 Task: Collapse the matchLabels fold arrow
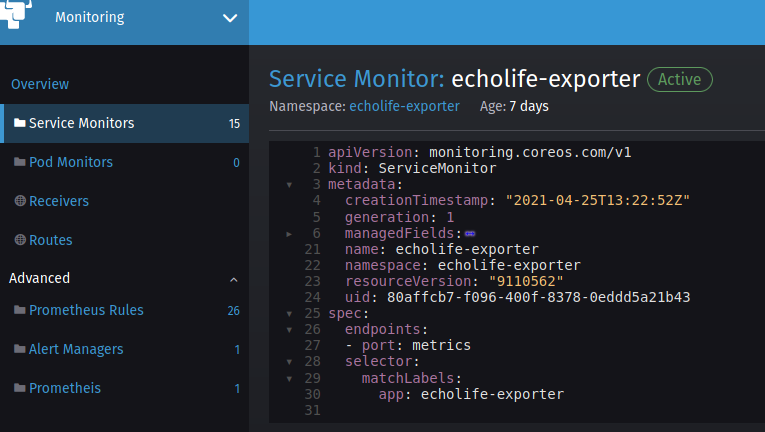tap(289, 379)
